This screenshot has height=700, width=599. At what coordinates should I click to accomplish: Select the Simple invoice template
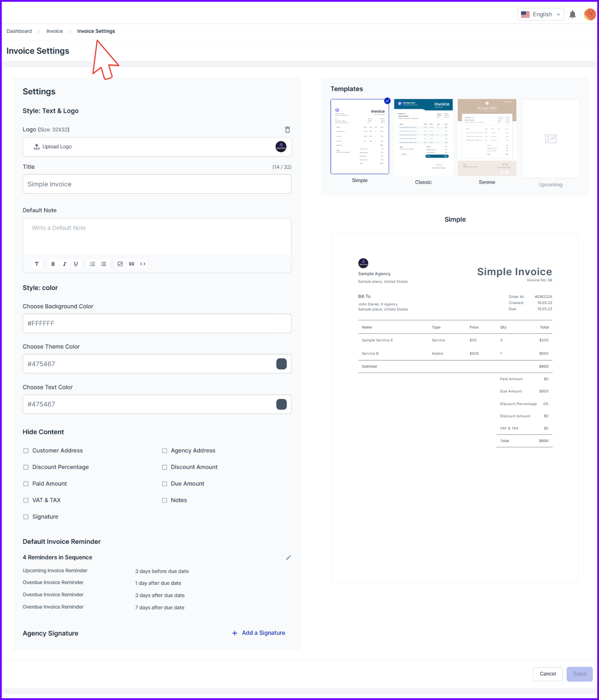click(x=360, y=136)
